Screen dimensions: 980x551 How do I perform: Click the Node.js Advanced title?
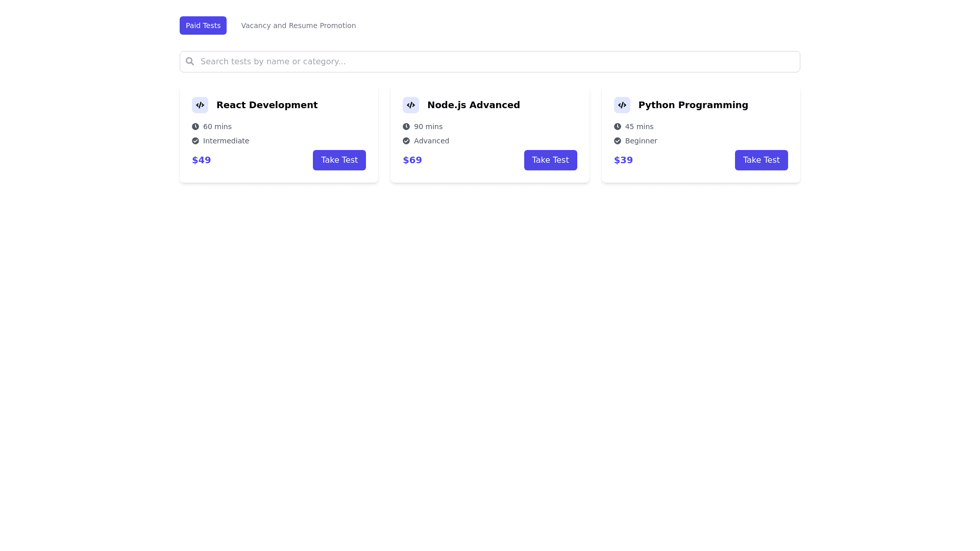pyautogui.click(x=474, y=105)
